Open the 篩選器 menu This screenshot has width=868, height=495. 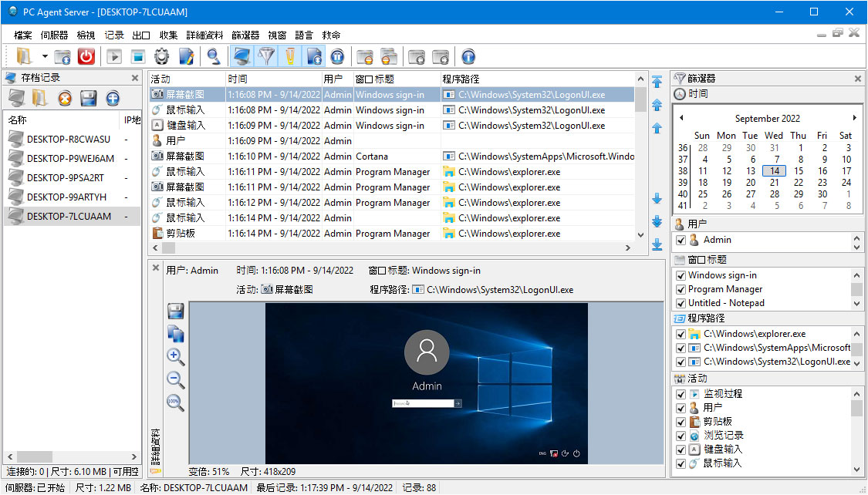(x=245, y=35)
